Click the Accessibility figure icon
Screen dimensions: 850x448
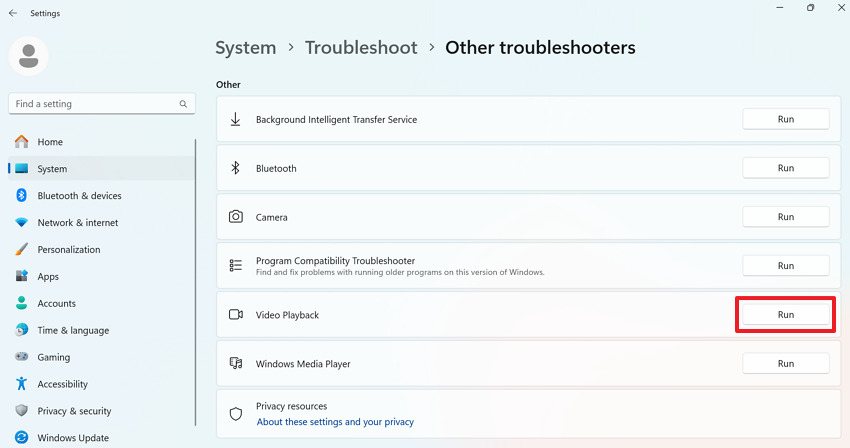[x=22, y=383]
